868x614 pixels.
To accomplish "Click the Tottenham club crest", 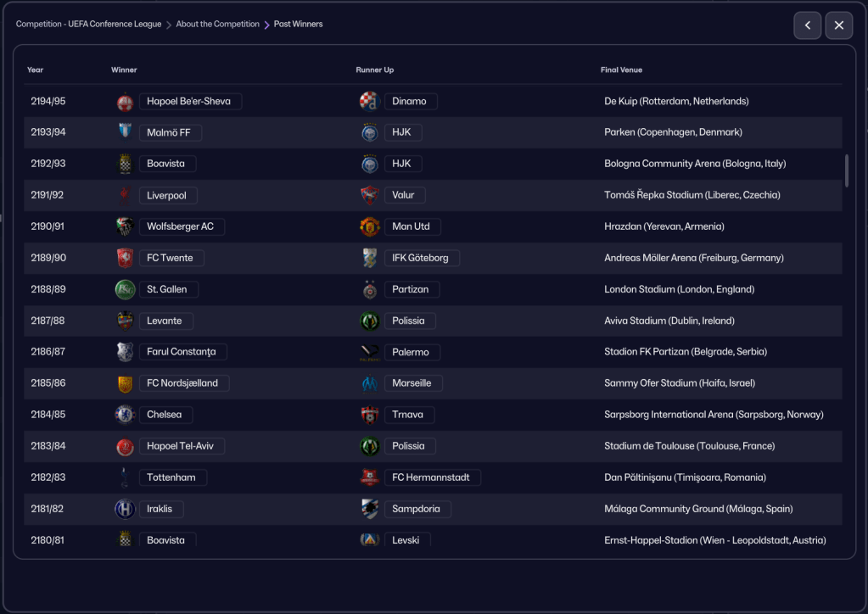I will coord(125,477).
